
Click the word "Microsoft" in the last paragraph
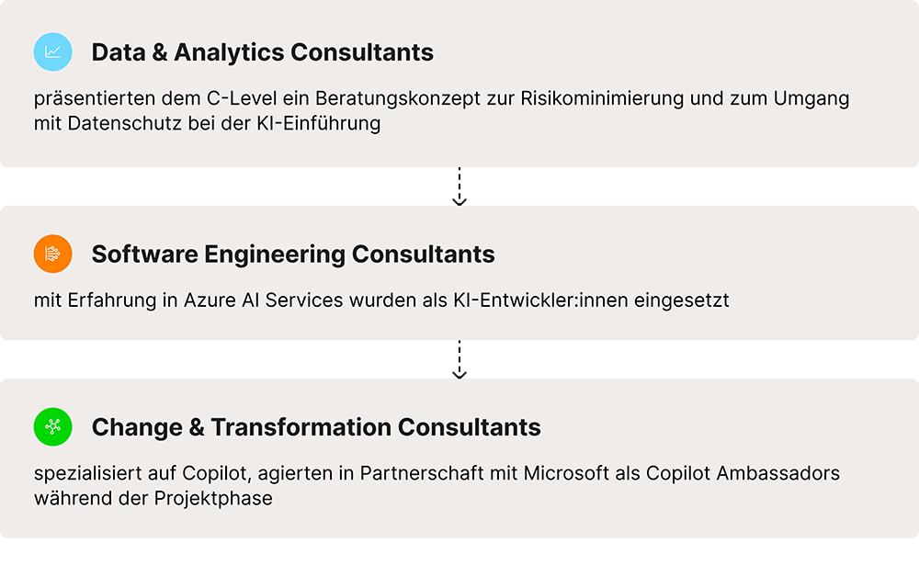point(566,474)
